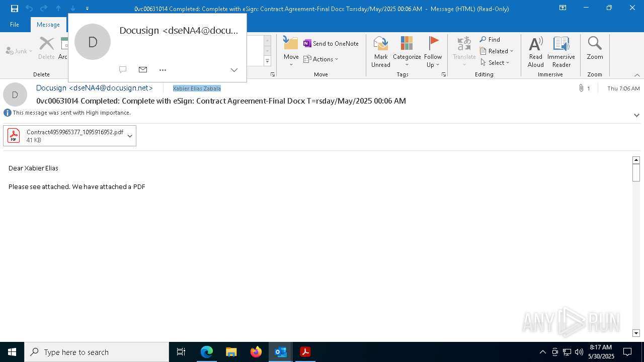Click sender Docusign <dseNA4@docusign.net>

point(95,88)
